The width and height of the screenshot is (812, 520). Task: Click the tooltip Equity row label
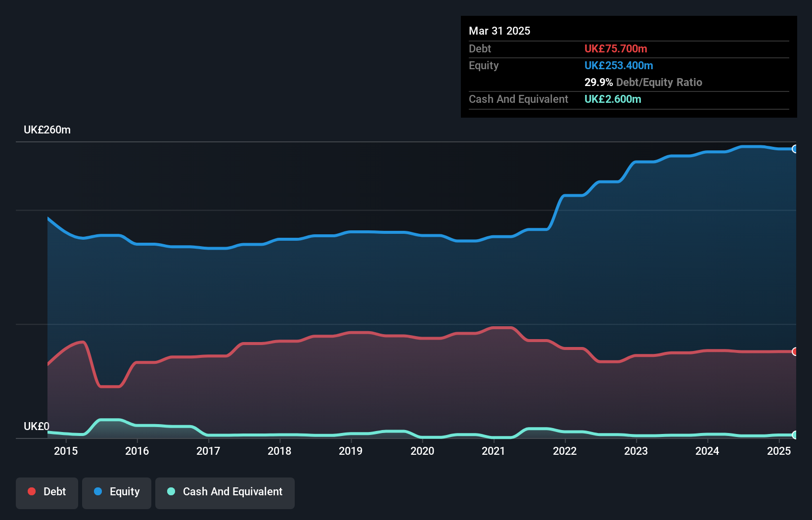(x=484, y=66)
